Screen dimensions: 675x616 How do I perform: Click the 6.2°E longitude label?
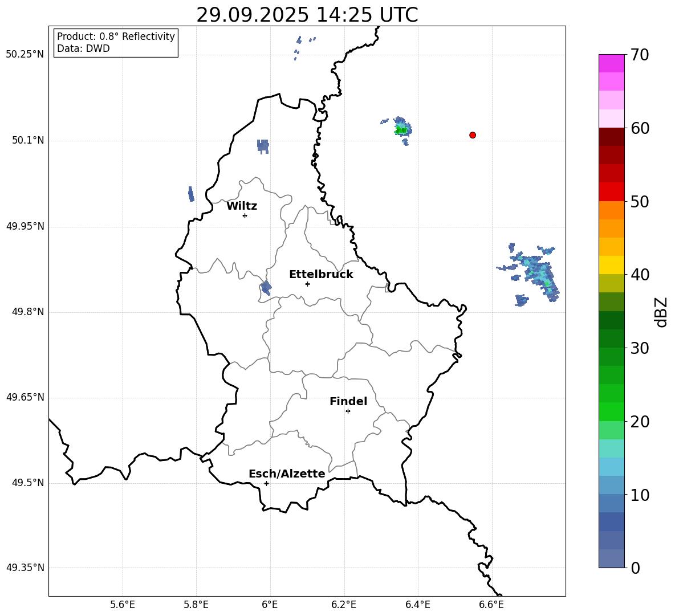click(x=344, y=605)
